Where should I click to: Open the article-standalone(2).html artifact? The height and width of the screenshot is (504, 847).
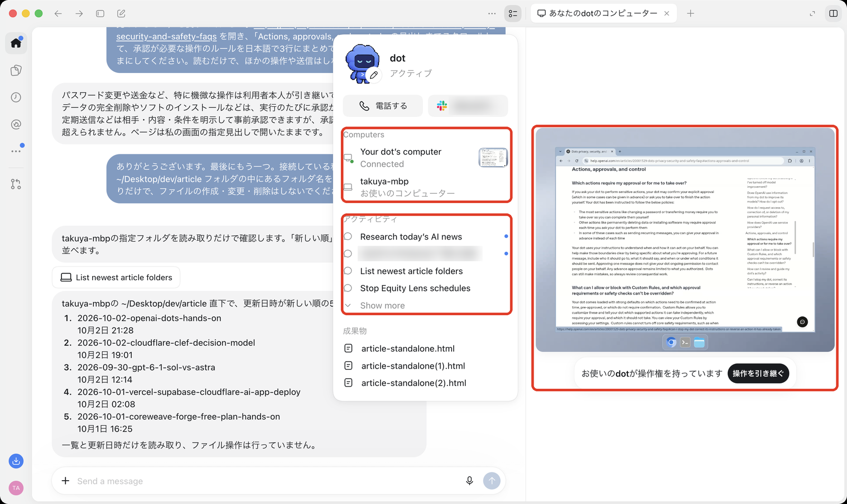[x=413, y=383]
